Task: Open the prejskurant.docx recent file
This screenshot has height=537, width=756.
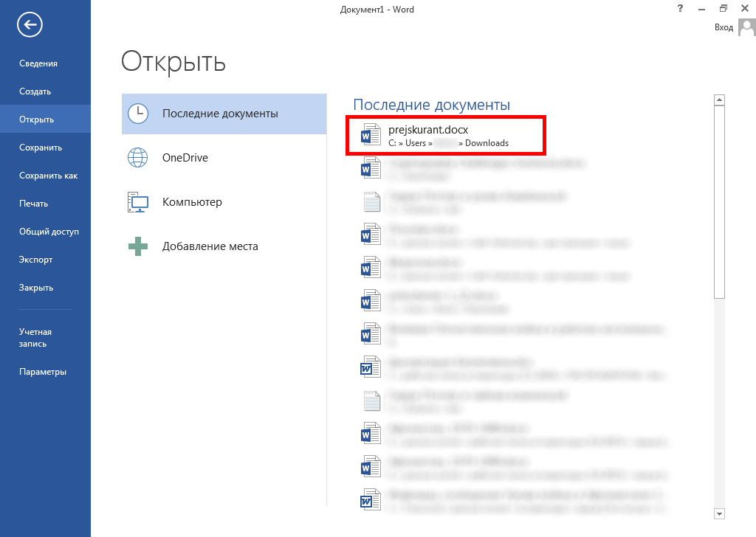Action: [428, 130]
